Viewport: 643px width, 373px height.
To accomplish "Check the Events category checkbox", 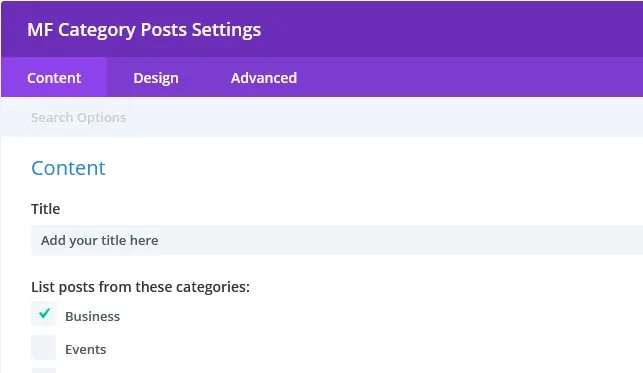I will point(44,348).
